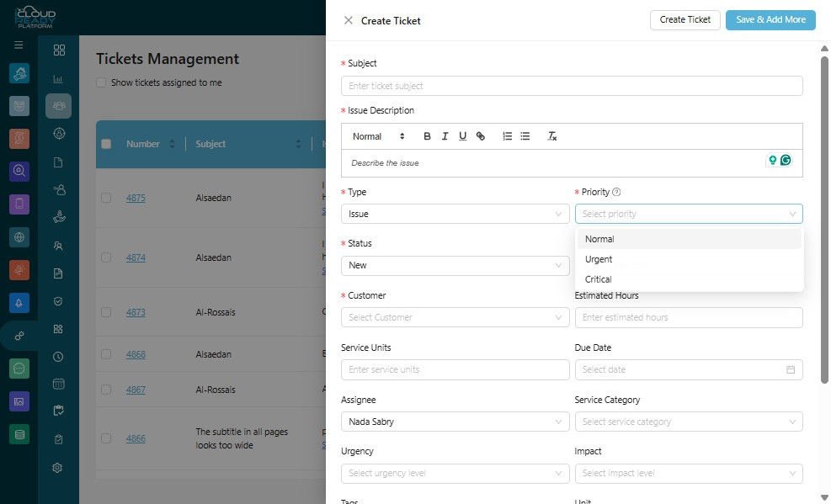This screenshot has height=504, width=831.
Task: Open the bar chart reports icon
Action: (58, 79)
